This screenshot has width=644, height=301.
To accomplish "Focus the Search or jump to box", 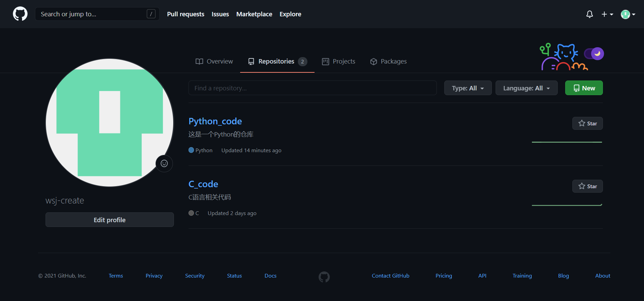I will click(97, 14).
